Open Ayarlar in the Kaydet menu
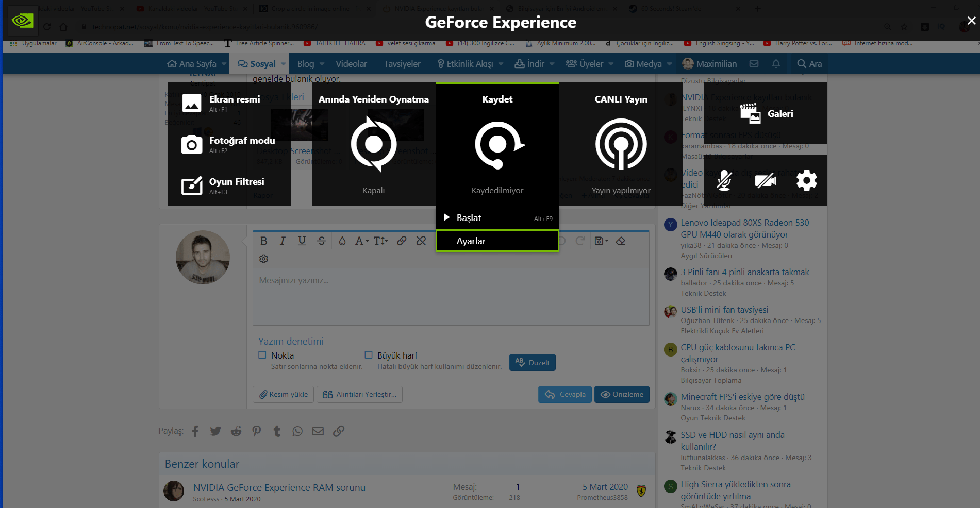The height and width of the screenshot is (508, 980). (x=497, y=241)
